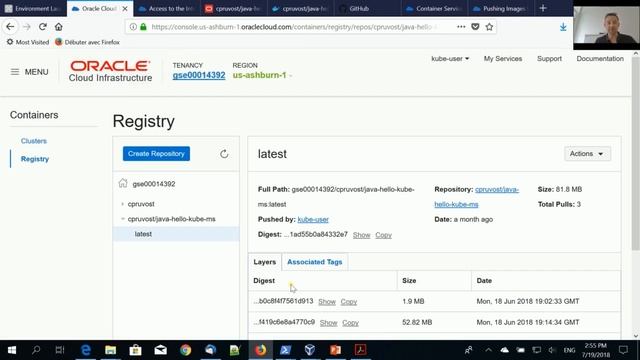Click the Oracle Cloud Infrastructure logo
Image resolution: width=640 pixels, height=360 pixels.
[110, 71]
